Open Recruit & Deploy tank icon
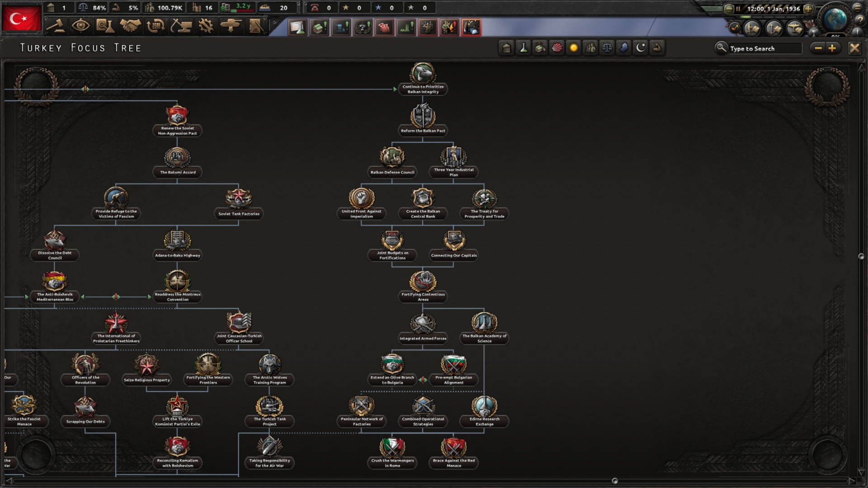Viewport: 868px width, 488px height. tap(231, 26)
